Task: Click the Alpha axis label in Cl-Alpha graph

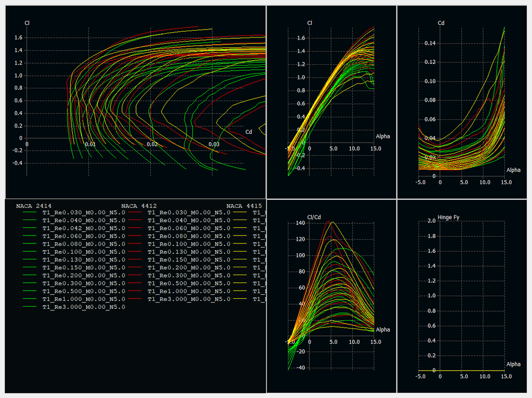Action: click(x=382, y=136)
